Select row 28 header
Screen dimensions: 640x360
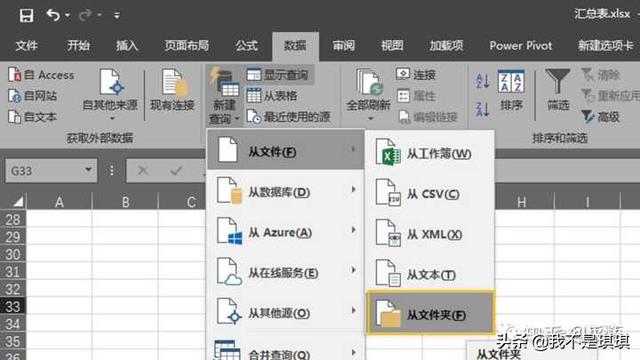(13, 220)
